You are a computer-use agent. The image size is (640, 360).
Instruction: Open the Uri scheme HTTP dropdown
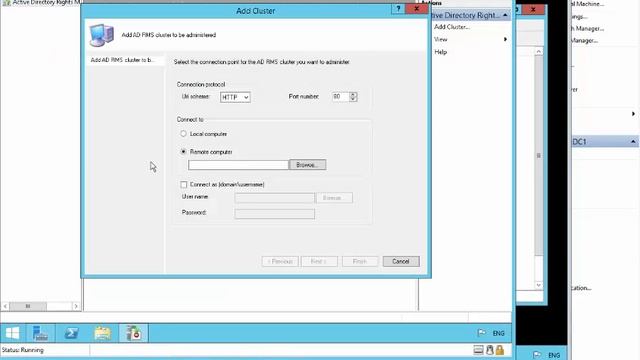point(235,97)
